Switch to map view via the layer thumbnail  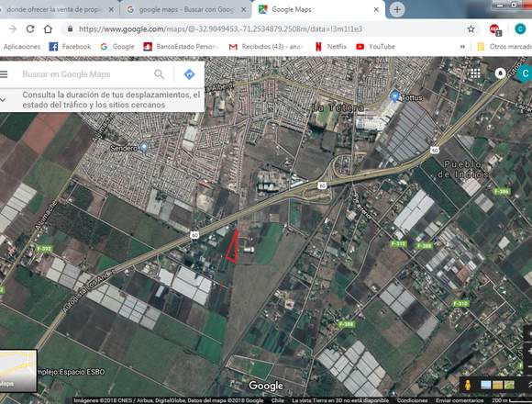pyautogui.click(x=18, y=371)
